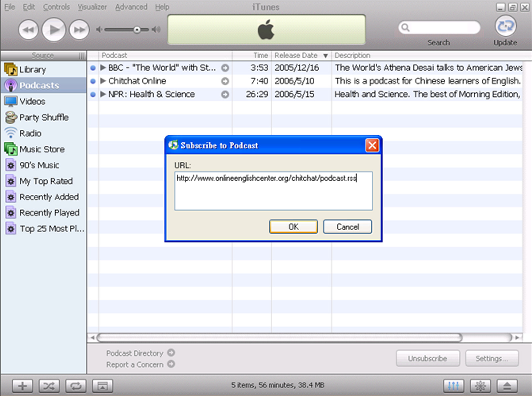
Task: Open podcast Settings button
Action: click(492, 358)
